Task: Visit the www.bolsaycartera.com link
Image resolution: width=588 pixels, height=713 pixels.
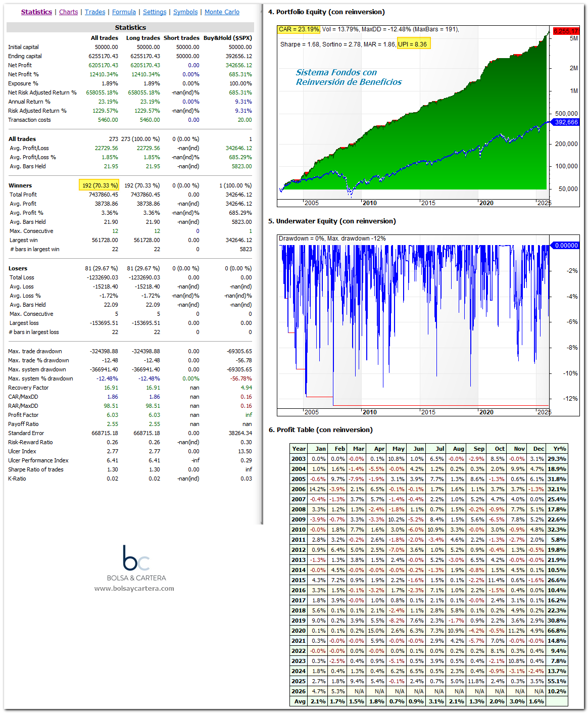Action: (x=134, y=588)
